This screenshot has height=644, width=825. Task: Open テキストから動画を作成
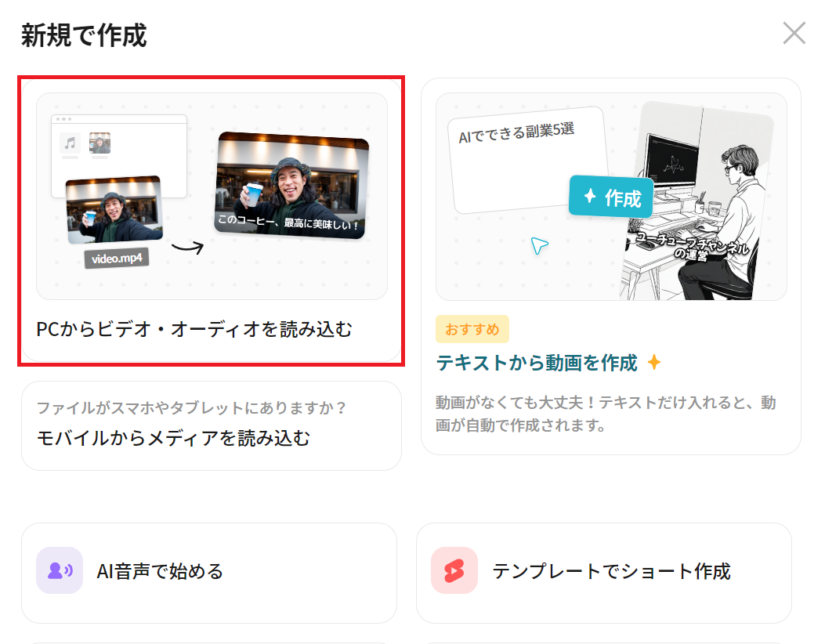click(x=537, y=363)
